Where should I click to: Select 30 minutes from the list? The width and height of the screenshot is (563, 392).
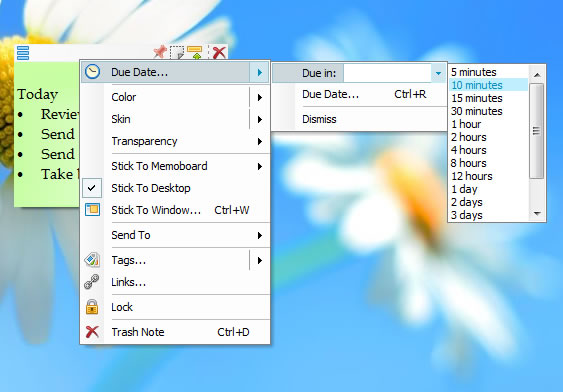pos(489,111)
